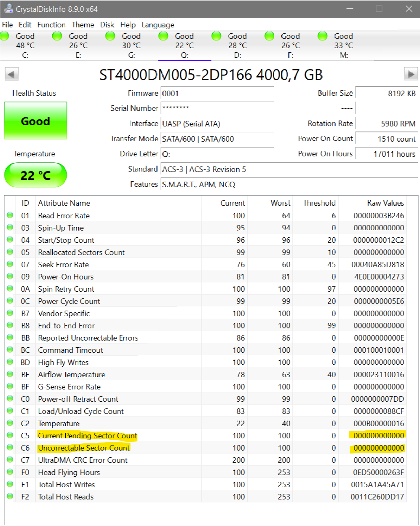Image resolution: width=420 pixels, height=526 pixels.
Task: Open the Edit menu
Action: click(x=25, y=25)
